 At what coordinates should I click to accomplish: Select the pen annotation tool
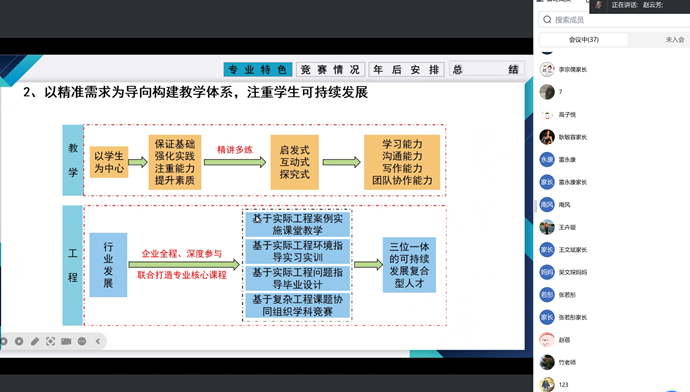click(35, 341)
